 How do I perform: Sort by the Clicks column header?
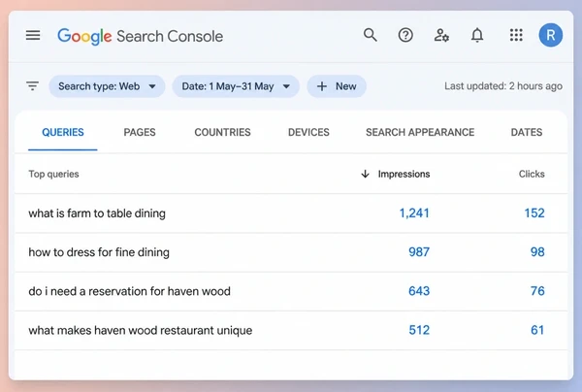(x=532, y=174)
